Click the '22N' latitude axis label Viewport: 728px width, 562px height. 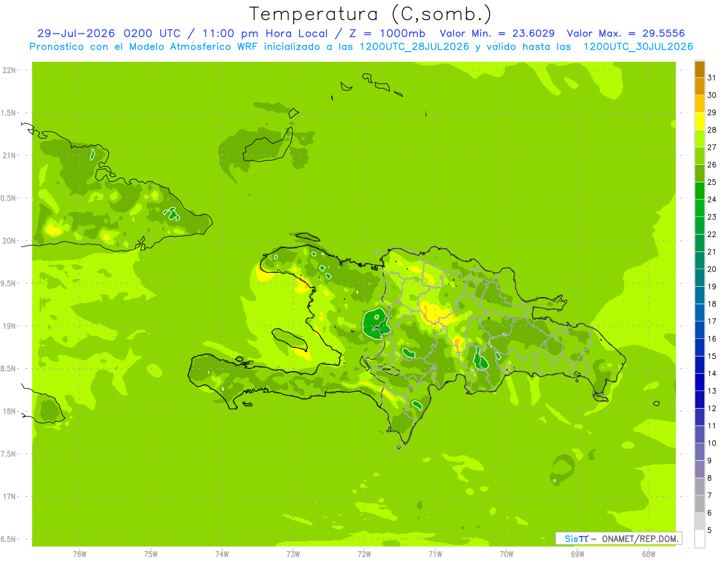tap(8, 70)
